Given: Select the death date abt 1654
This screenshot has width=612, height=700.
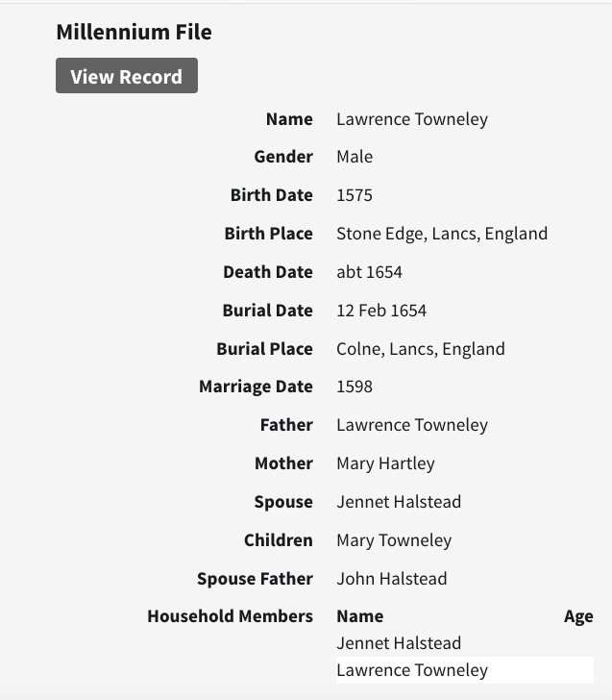Looking at the screenshot, I should click(x=369, y=272).
